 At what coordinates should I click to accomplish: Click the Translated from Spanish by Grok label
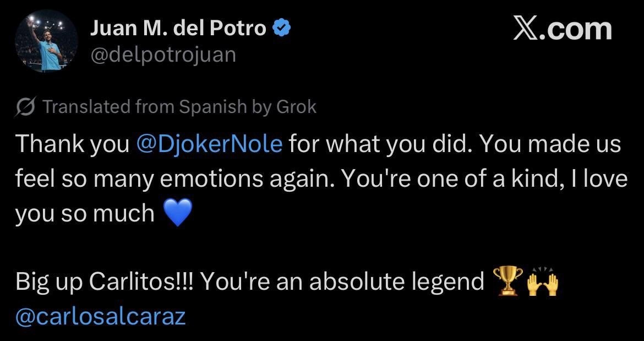179,106
